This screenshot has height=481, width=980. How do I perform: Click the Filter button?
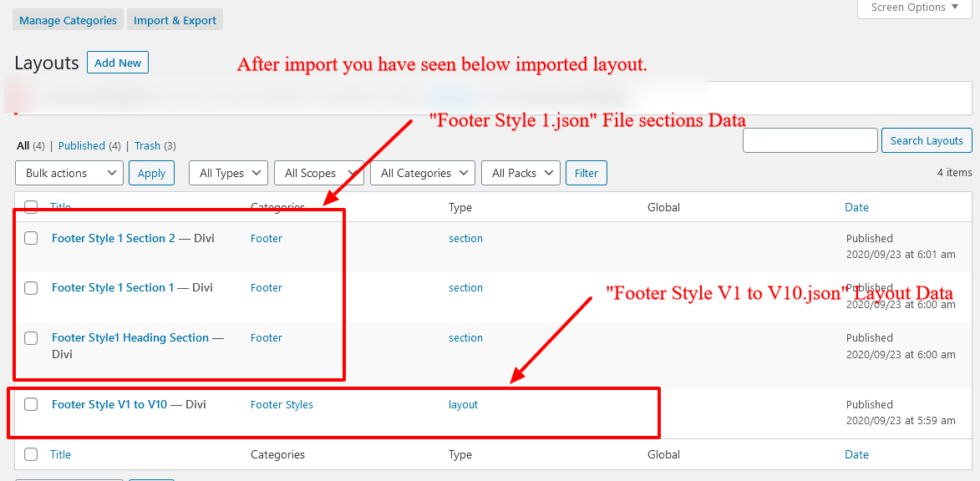586,173
